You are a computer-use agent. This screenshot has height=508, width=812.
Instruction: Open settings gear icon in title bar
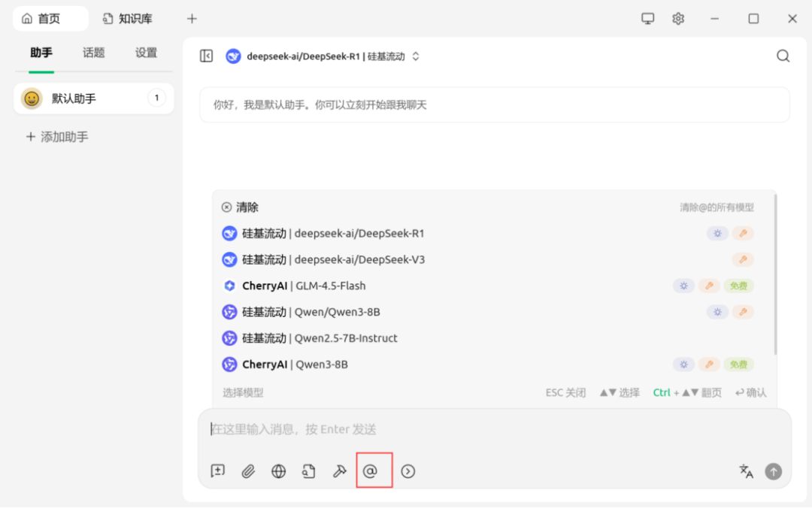coord(678,19)
